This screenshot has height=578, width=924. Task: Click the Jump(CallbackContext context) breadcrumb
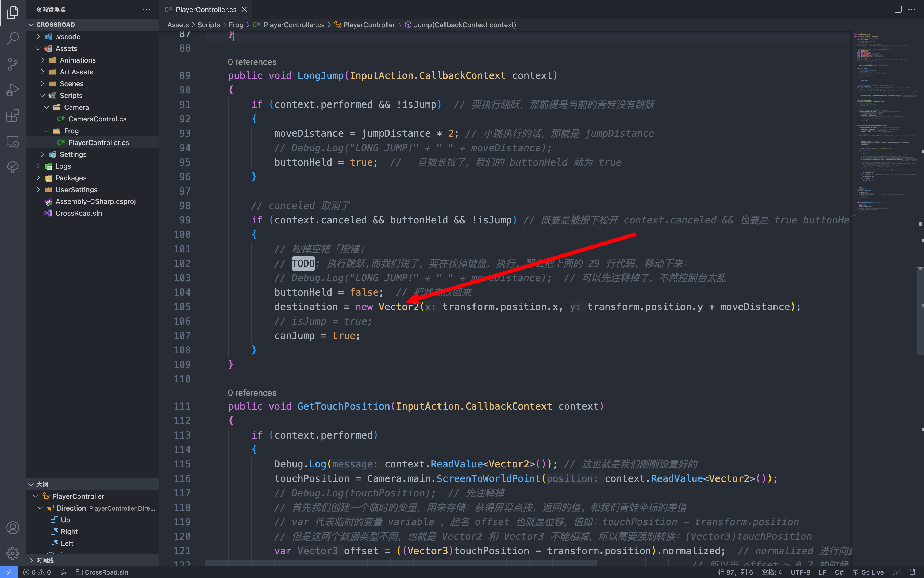pyautogui.click(x=460, y=25)
